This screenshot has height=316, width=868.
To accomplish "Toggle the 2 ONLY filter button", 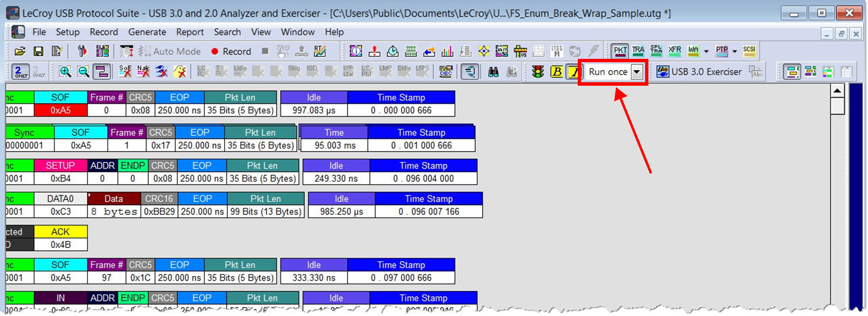I will click(20, 72).
